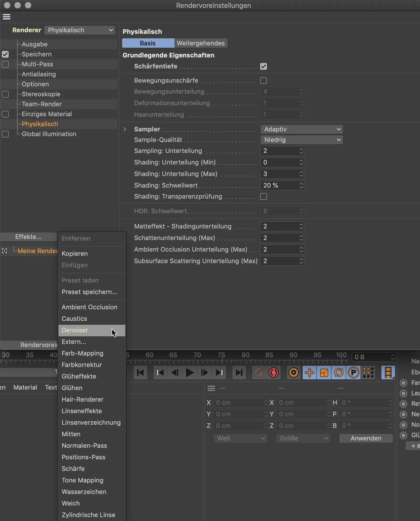
Task: Toggle parameter keyframing with the P icon
Action: (x=354, y=373)
